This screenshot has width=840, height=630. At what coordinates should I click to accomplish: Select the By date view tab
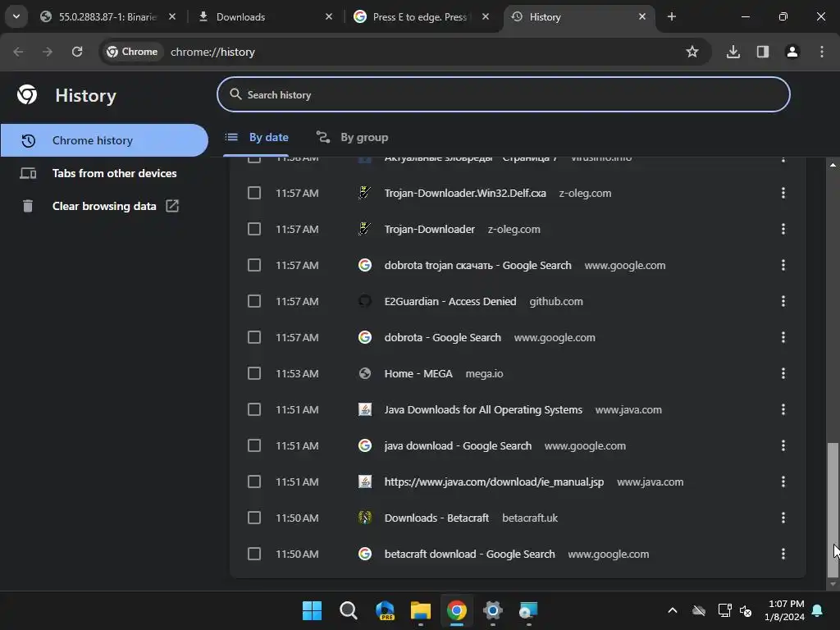pos(256,137)
